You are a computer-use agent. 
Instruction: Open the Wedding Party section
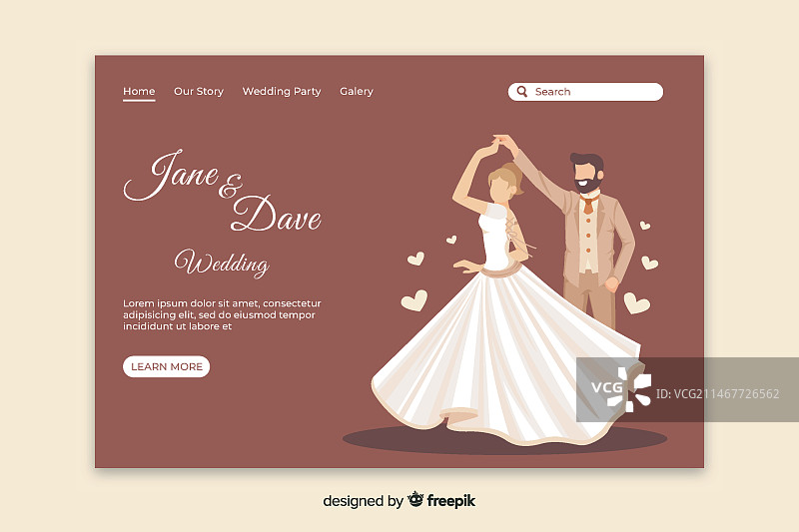[282, 92]
